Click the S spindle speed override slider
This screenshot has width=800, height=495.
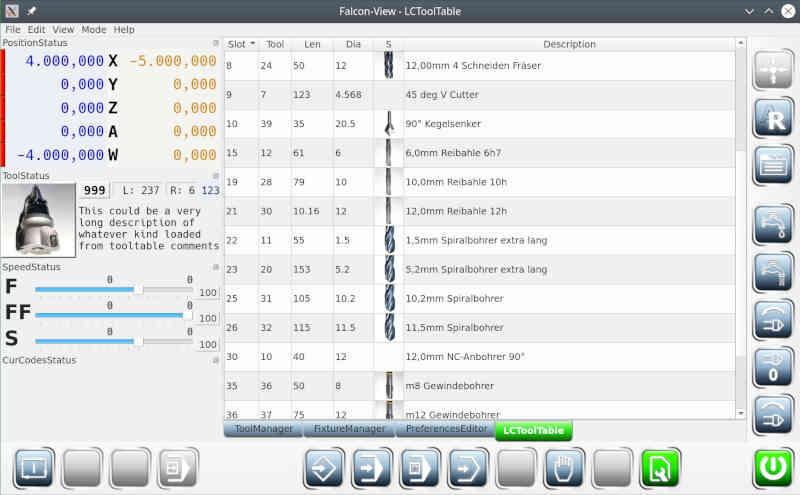(x=114, y=341)
